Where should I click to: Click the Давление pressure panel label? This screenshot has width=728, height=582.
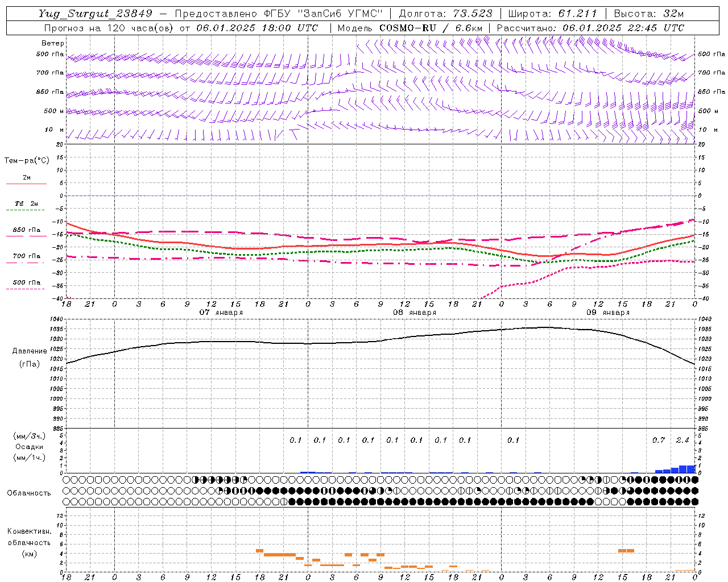coord(30,351)
